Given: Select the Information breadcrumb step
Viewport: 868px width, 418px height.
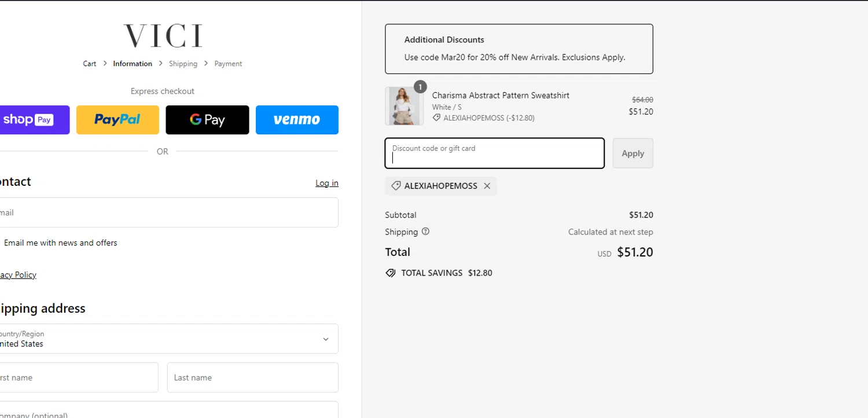Looking at the screenshot, I should pos(133,64).
